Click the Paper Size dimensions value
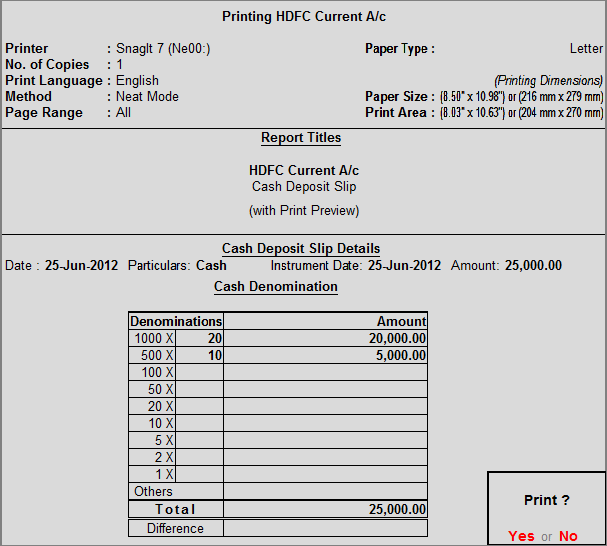The image size is (607, 546). [x=521, y=96]
